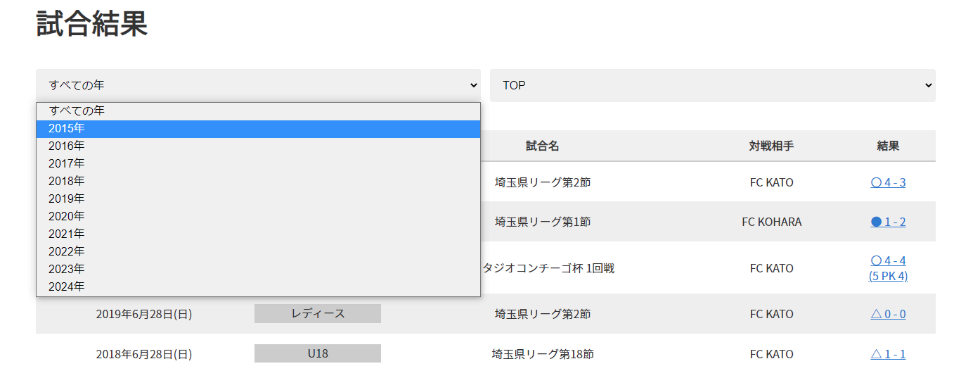The height and width of the screenshot is (378, 980).
Task: Pick 2024年 at the list bottom
Action: pos(258,287)
